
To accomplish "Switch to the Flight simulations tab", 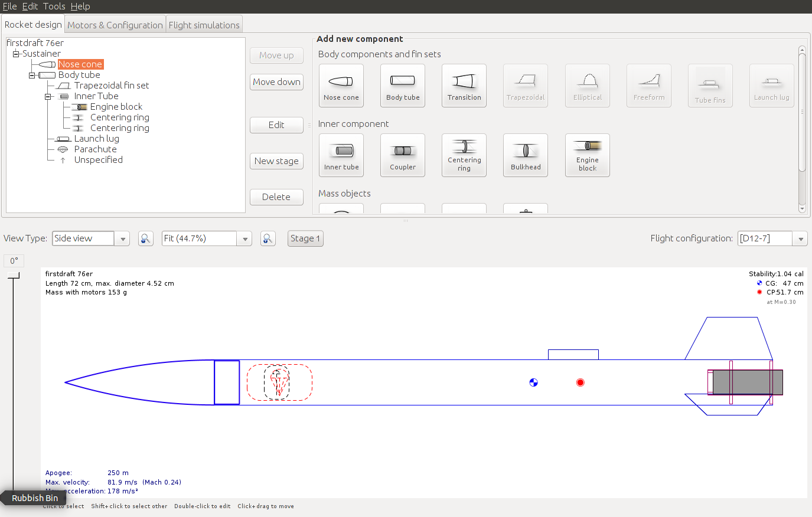I will tap(204, 25).
